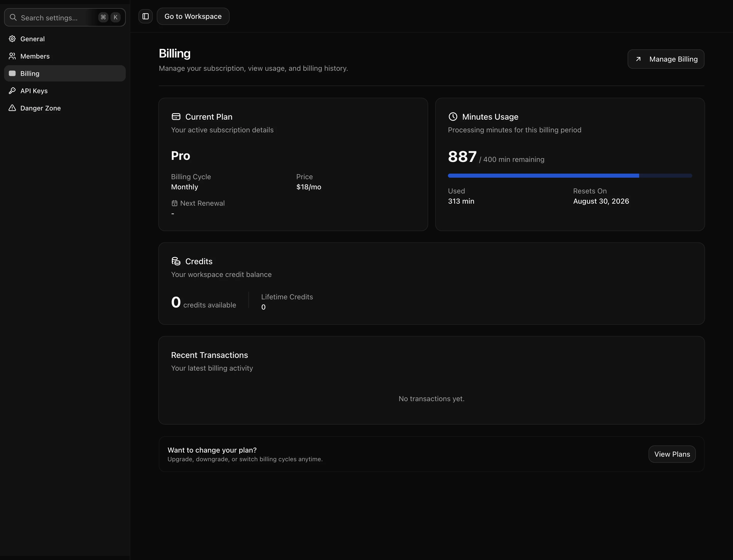Select the Billing sidebar item
Screen dimensions: 733x560
(x=65, y=73)
